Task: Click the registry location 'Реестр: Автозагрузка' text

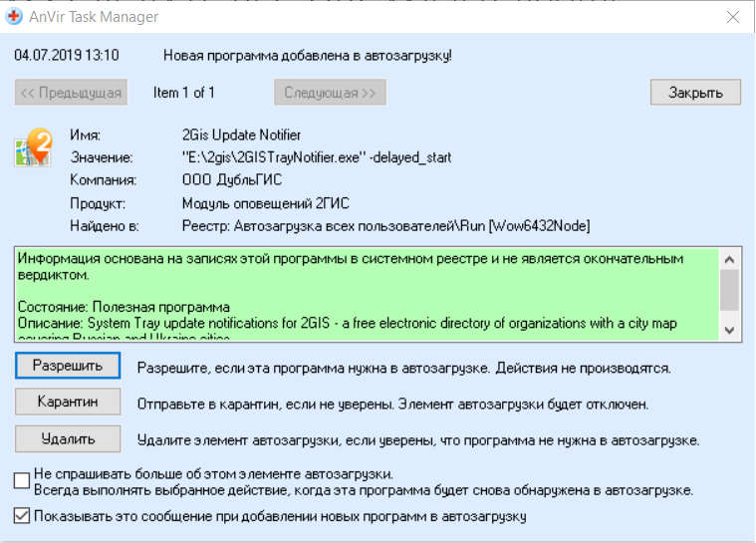Action: coord(385,226)
